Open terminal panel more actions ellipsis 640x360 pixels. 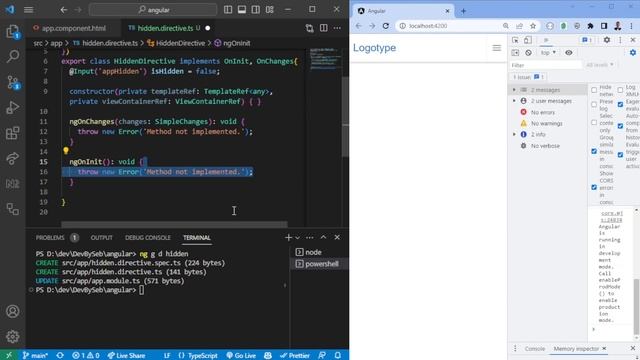(x=310, y=237)
